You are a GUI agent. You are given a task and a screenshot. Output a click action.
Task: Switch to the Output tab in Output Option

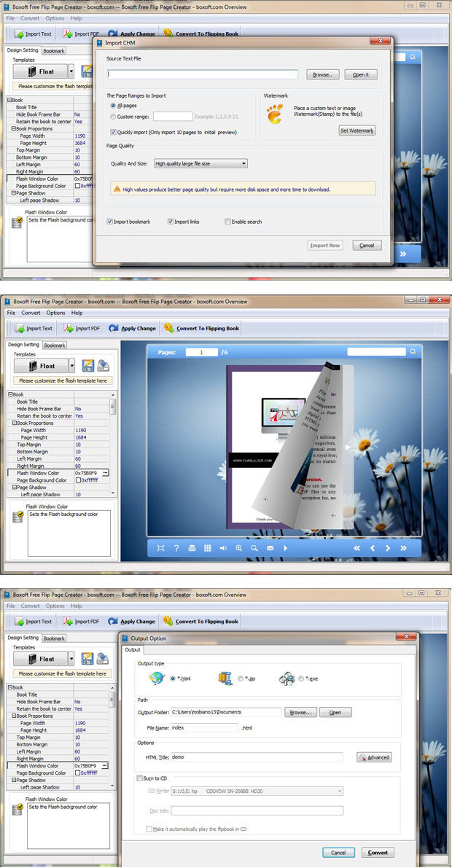[132, 649]
